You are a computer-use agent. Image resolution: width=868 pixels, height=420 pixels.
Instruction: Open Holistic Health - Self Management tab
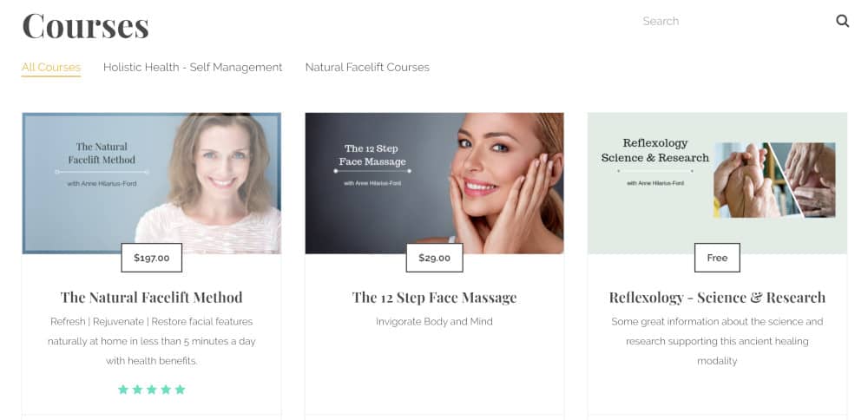(193, 68)
